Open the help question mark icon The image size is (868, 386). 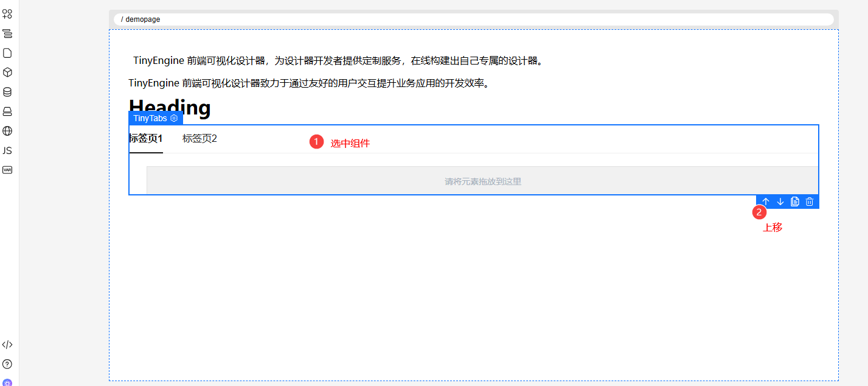(7, 364)
